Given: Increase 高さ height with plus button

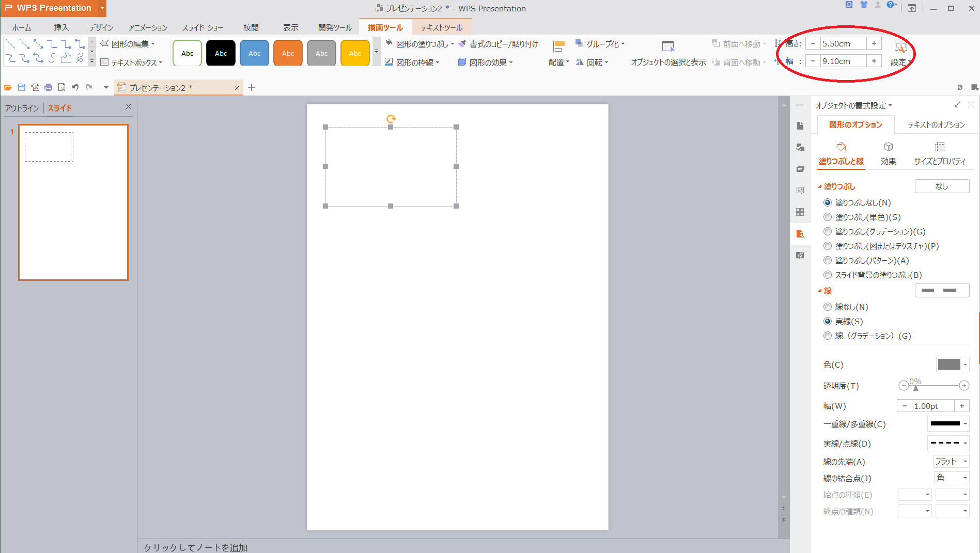Looking at the screenshot, I should [x=874, y=43].
